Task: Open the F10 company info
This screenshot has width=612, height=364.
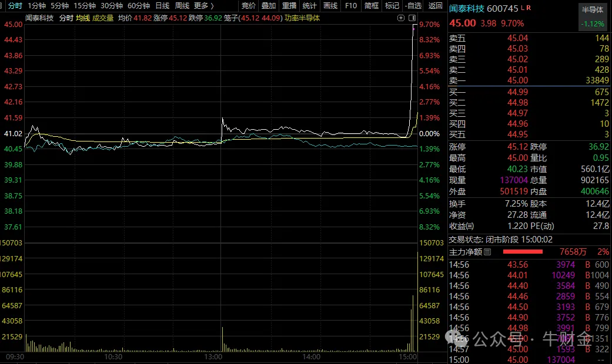Action: (x=350, y=5)
